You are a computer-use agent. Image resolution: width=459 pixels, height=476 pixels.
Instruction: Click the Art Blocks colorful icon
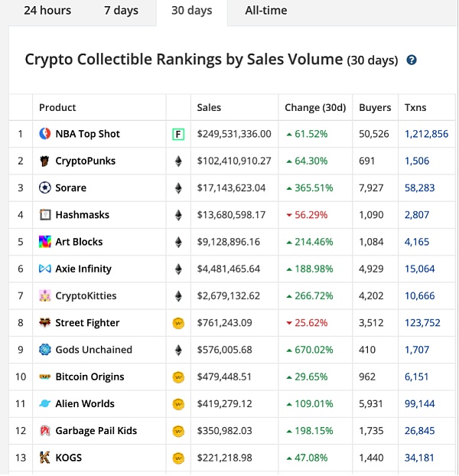pos(45,242)
